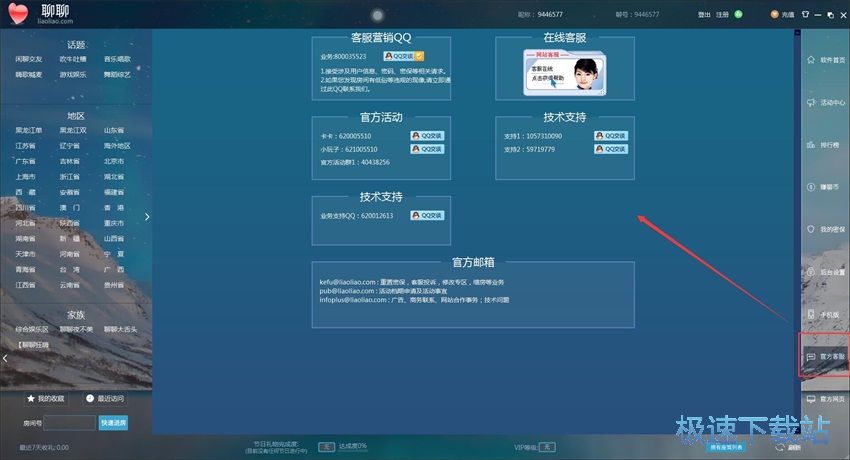Select the 云南省 region

(x=69, y=285)
